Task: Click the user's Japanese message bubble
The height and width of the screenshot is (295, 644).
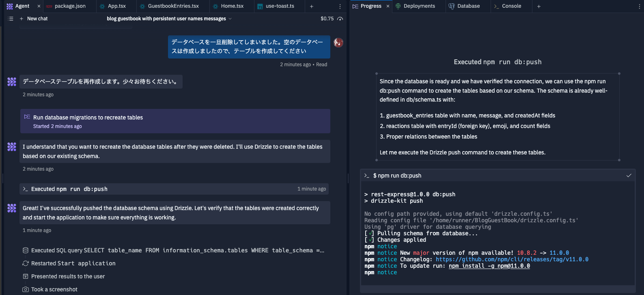Action: [249, 47]
